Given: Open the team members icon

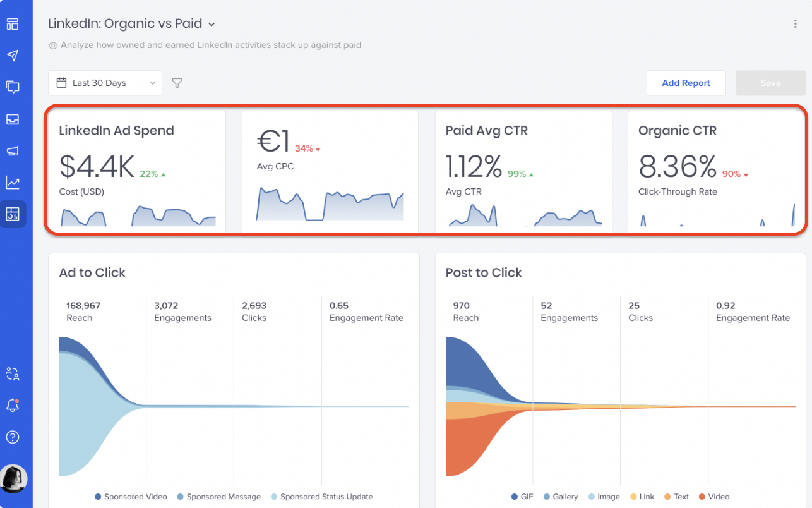Looking at the screenshot, I should pyautogui.click(x=13, y=373).
